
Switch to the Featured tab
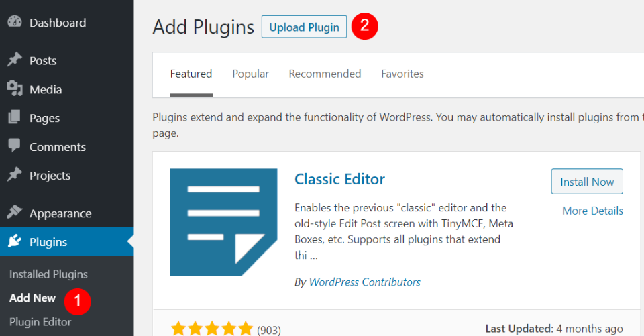click(x=191, y=74)
